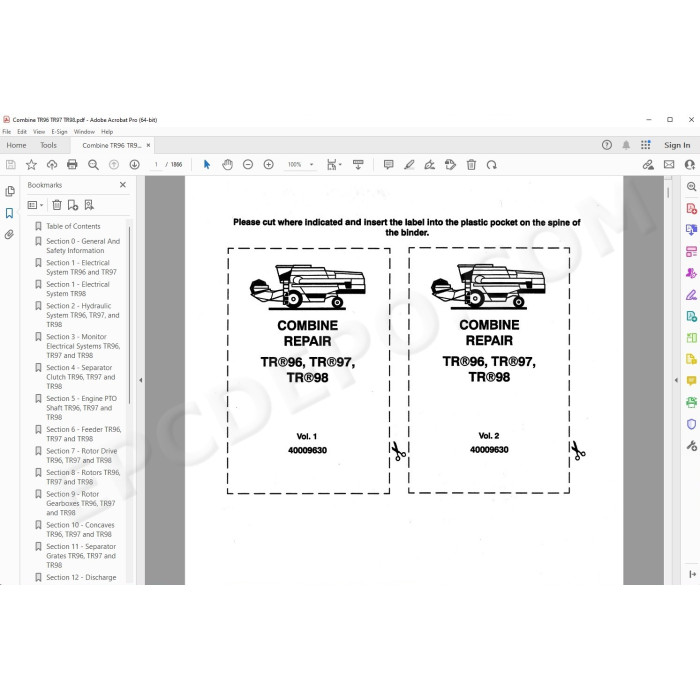700x700 pixels.
Task: Close the Bookmarks panel
Action: point(123,185)
